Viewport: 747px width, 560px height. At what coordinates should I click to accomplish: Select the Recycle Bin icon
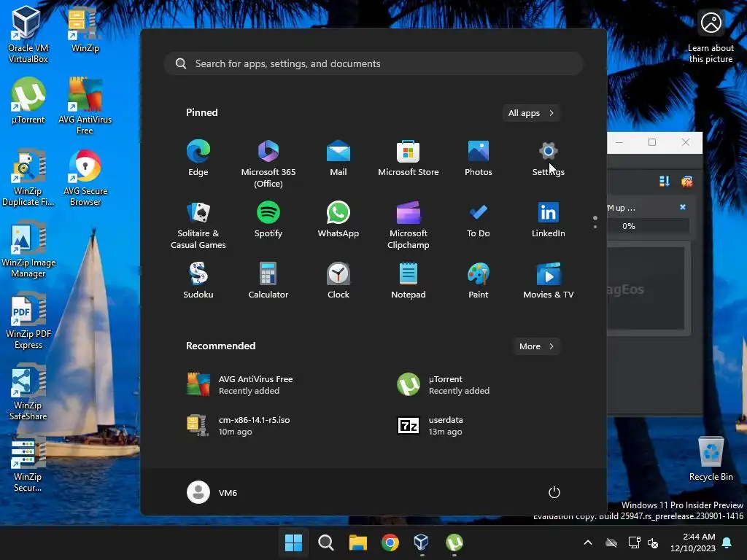pos(711,458)
